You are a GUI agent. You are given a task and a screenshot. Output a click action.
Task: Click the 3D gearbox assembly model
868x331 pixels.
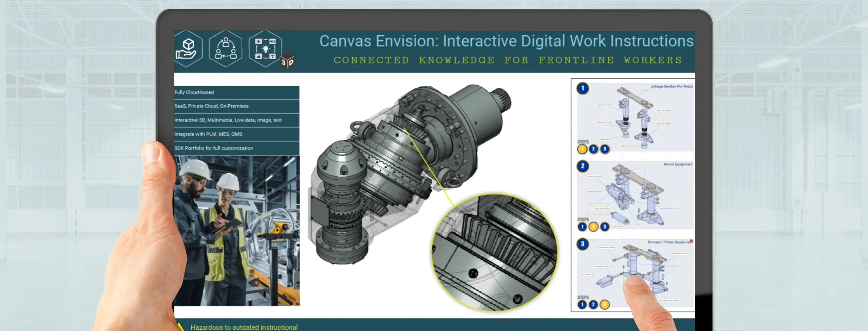pyautogui.click(x=409, y=174)
